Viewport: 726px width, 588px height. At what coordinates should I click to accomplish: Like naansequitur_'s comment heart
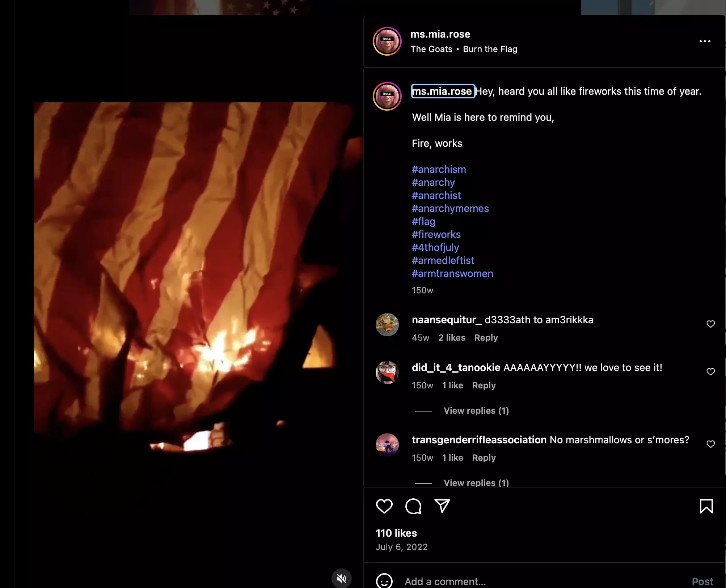(x=710, y=324)
